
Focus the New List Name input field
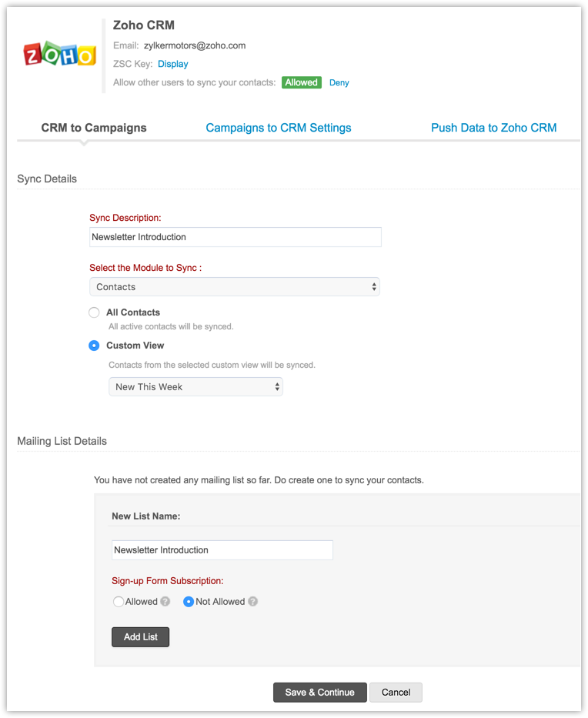tap(222, 550)
